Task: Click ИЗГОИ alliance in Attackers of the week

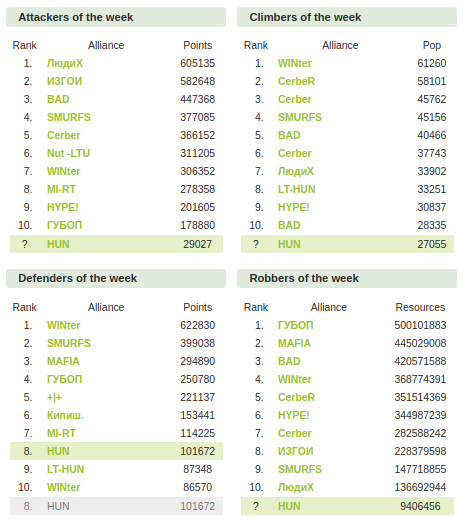Action: pyautogui.click(x=64, y=81)
